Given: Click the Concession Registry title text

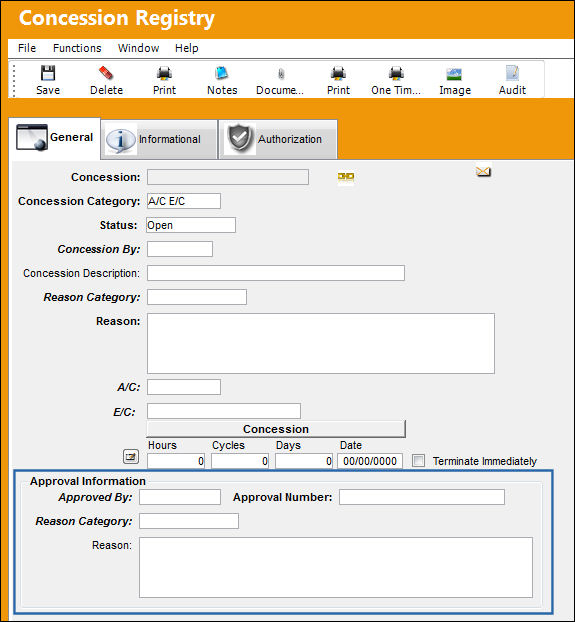Looking at the screenshot, I should point(117,19).
